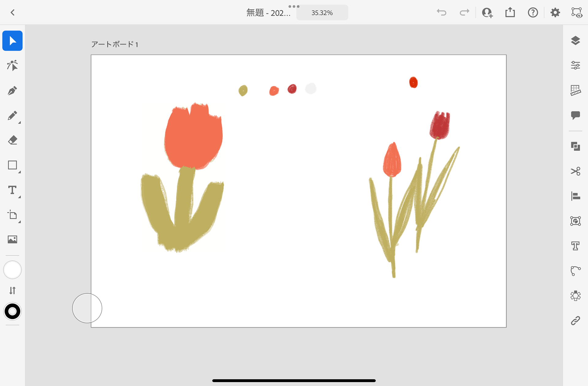Screen dimensions: 588x386
Task: Open the help menu
Action: coord(533,13)
